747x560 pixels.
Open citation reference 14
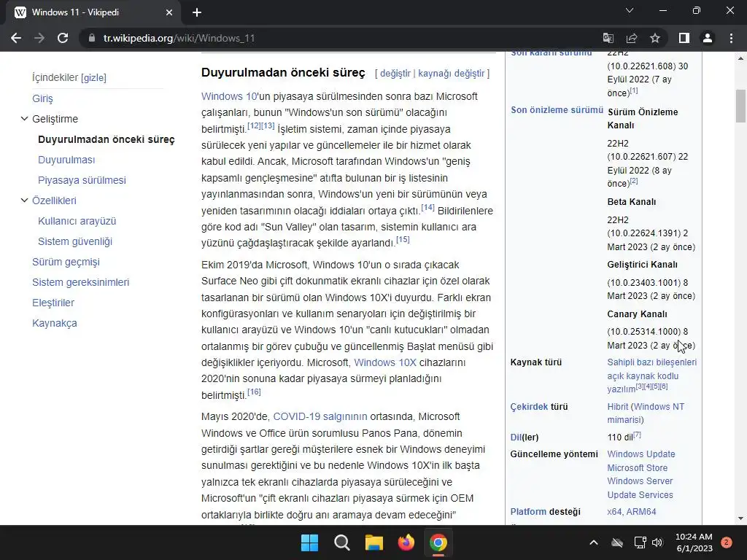click(427, 207)
